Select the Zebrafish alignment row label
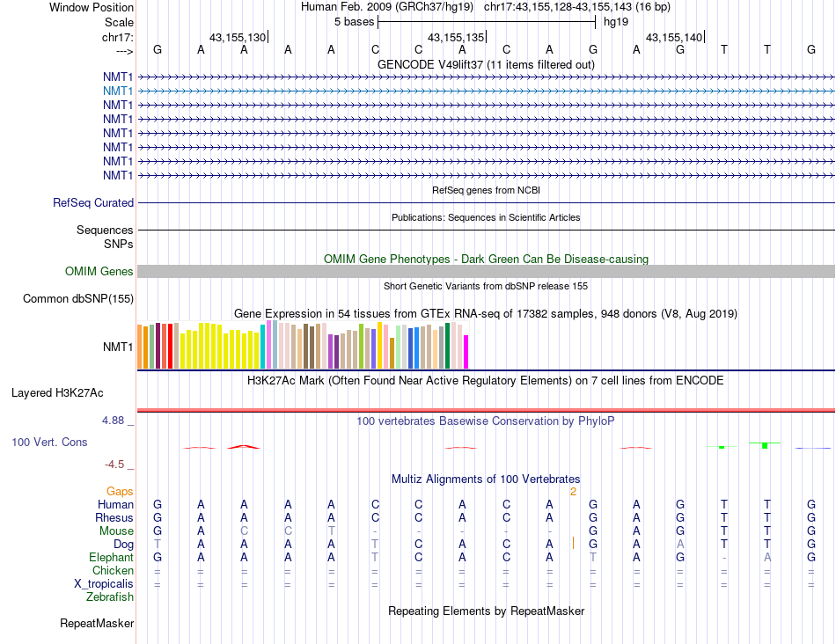 pos(110,597)
